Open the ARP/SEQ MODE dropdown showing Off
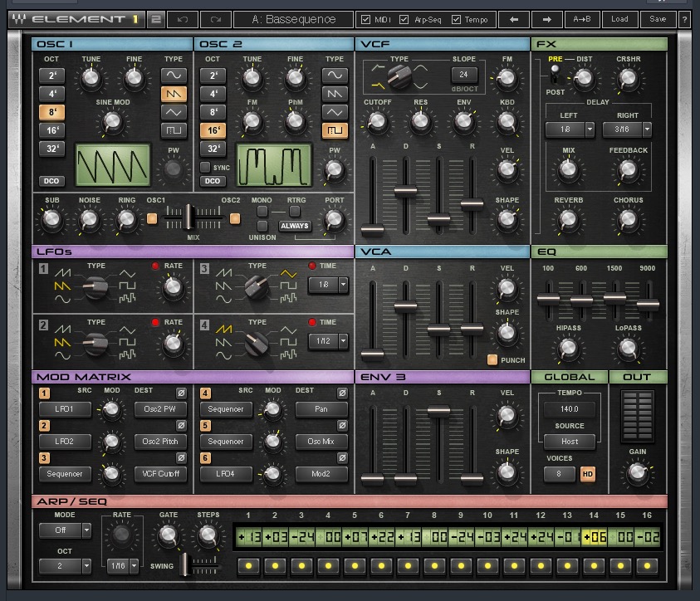Viewport: 700px width, 601px height. coord(85,530)
